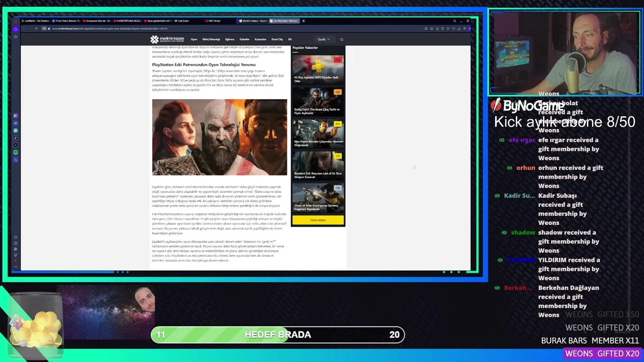Open the heart bookmarks sidebar icon
644x362 pixels.
(16, 237)
